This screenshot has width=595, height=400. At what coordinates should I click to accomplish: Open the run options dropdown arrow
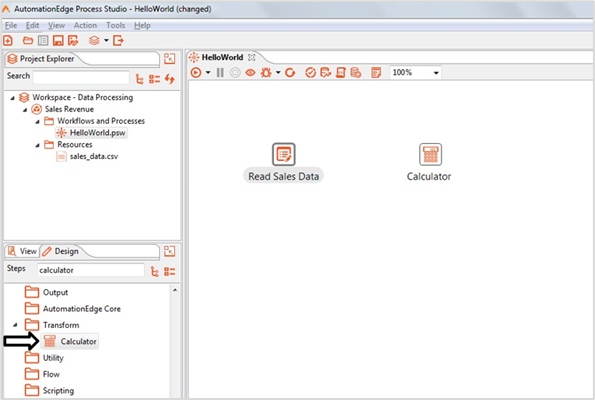208,72
